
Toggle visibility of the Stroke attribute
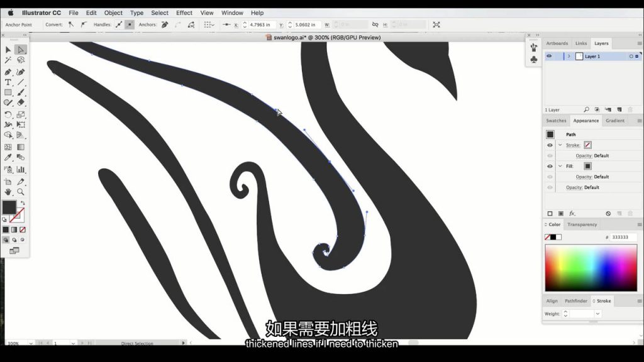coord(550,145)
